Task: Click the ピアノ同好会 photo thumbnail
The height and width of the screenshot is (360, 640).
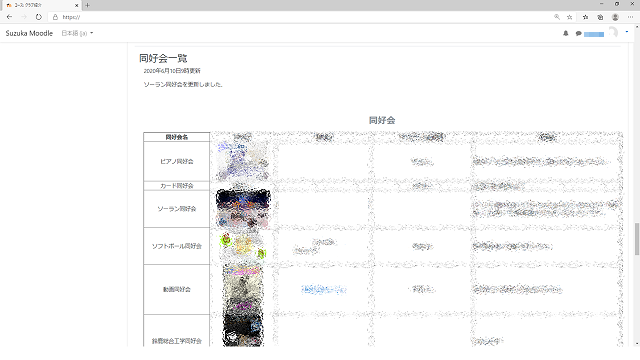Action: pyautogui.click(x=243, y=162)
